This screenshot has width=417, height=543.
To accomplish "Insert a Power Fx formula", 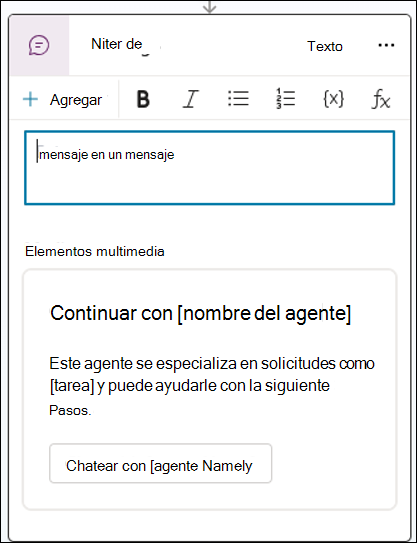I will [381, 100].
